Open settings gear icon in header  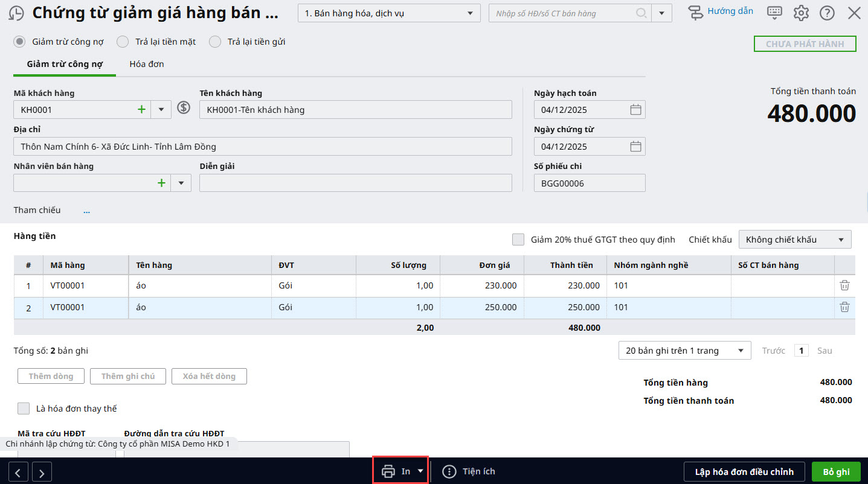pyautogui.click(x=801, y=13)
